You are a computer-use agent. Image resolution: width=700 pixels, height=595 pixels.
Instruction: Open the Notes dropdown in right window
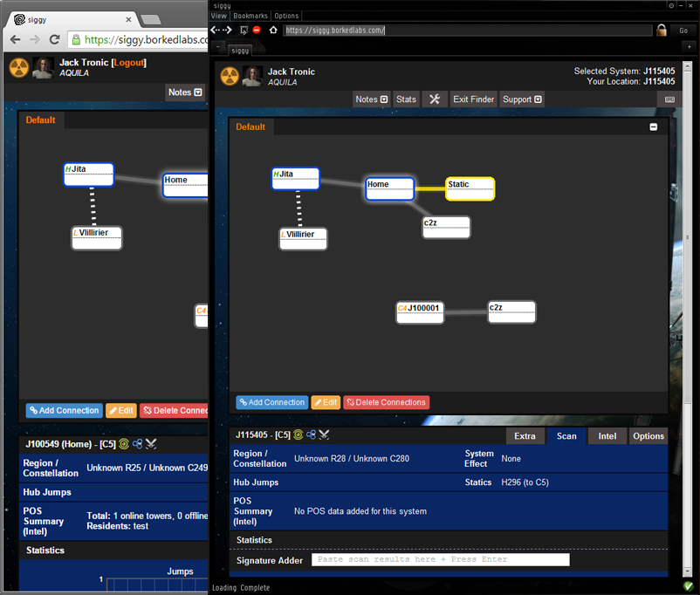coord(371,99)
